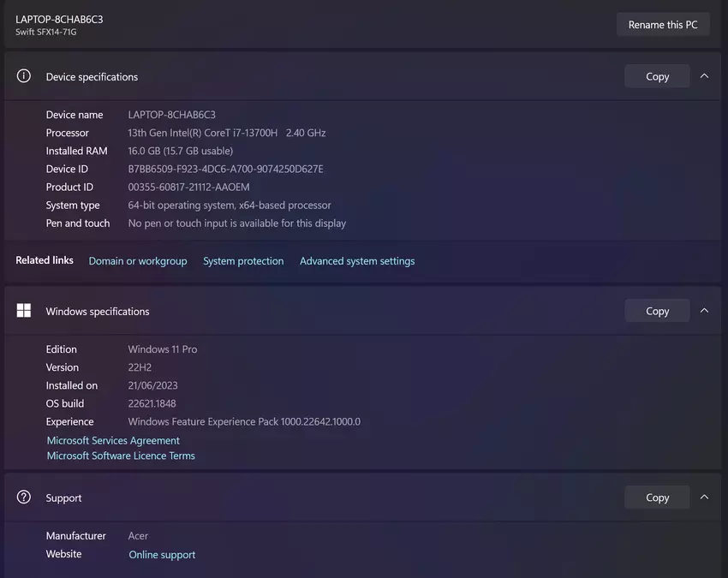728x578 pixels.
Task: Open Advanced system settings link
Action: (x=357, y=261)
